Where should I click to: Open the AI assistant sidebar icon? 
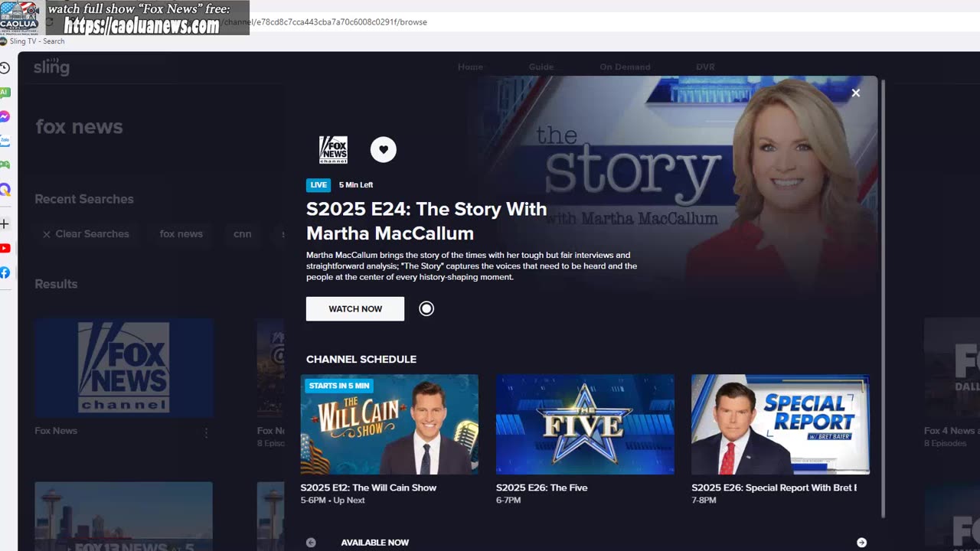click(5, 93)
